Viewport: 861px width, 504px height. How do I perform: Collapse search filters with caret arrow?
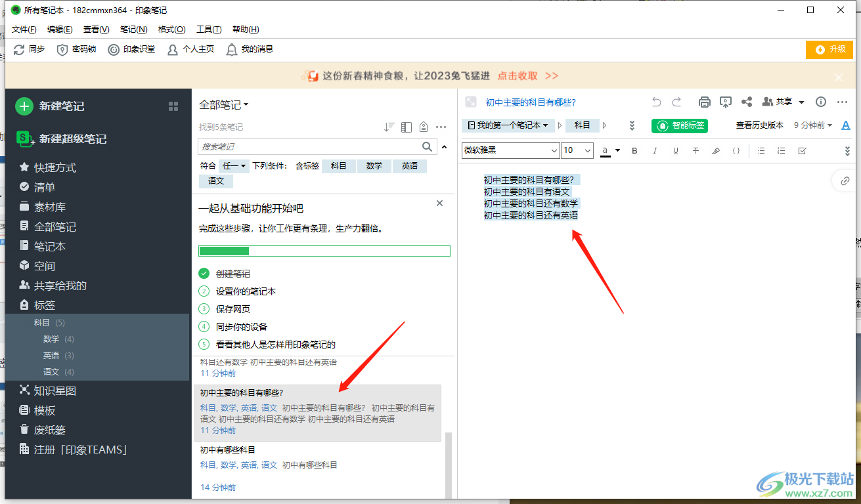pyautogui.click(x=444, y=147)
